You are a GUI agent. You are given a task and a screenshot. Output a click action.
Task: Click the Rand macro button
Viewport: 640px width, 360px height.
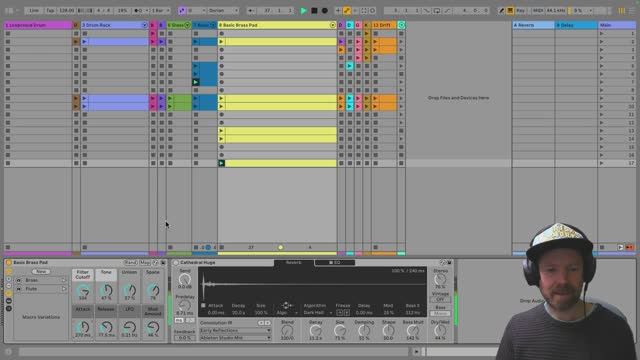(x=130, y=262)
